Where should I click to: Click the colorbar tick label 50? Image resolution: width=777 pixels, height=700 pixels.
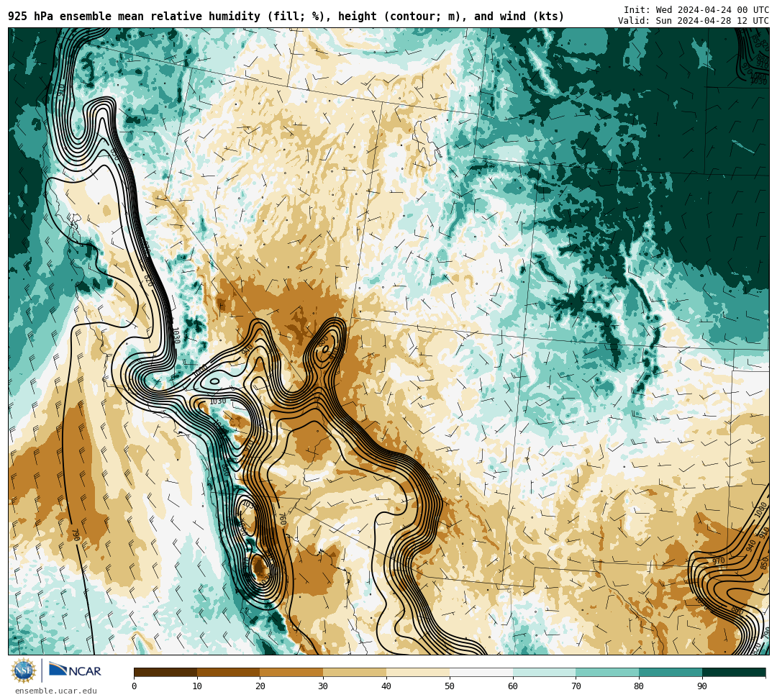click(x=450, y=686)
